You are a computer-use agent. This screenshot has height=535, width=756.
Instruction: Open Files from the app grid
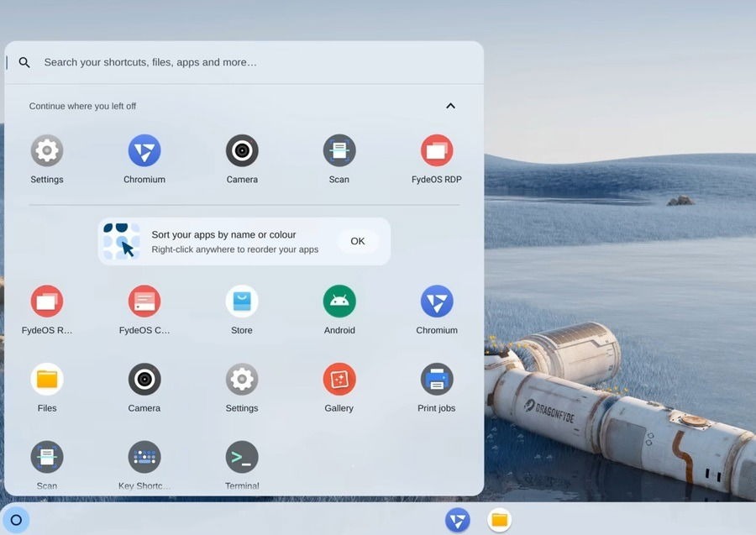tap(47, 380)
